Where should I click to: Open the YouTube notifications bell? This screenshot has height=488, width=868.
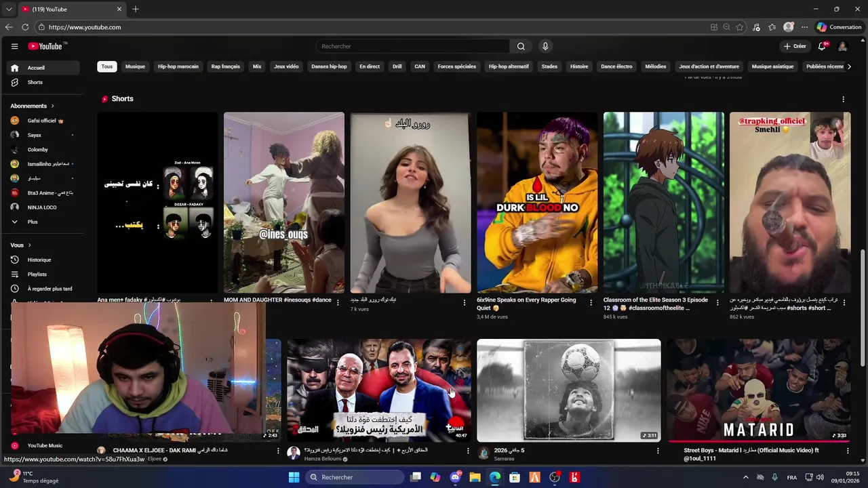822,46
